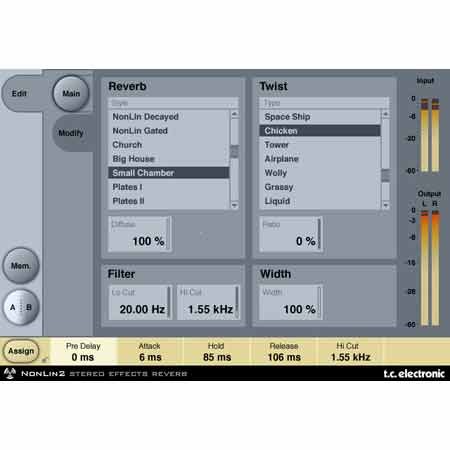Select bottom bar Hi Cut 1.55 kHz parameter
450x450 pixels.
tap(350, 352)
